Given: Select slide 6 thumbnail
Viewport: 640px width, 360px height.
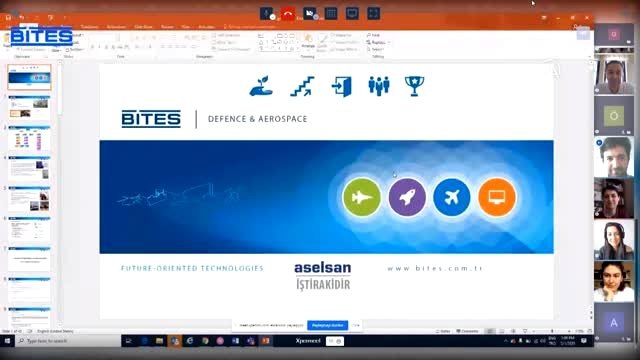Looking at the screenshot, I should [29, 229].
